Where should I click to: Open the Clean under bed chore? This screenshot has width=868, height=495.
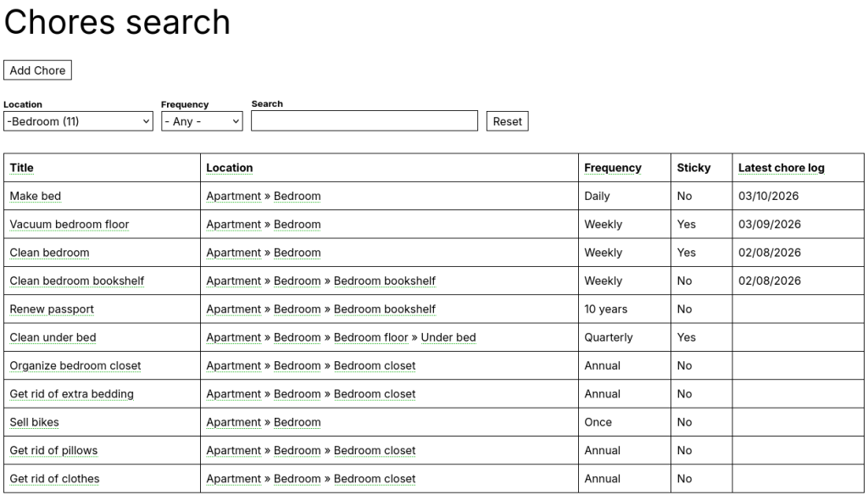[53, 337]
